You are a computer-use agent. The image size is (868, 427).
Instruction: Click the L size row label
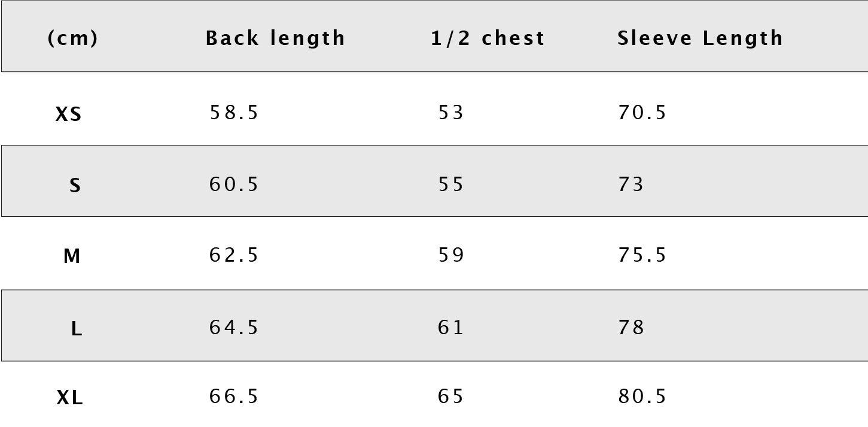click(x=77, y=329)
